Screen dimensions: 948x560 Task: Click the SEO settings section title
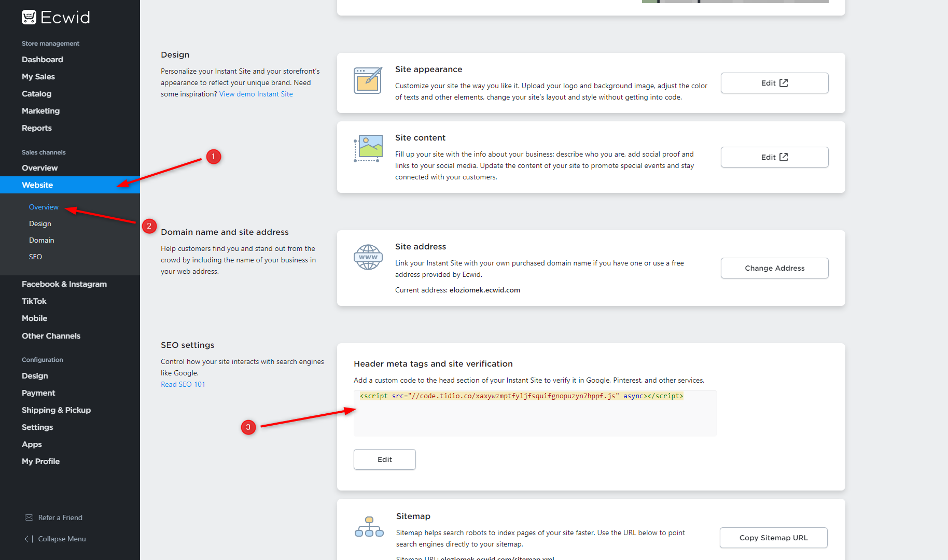pyautogui.click(x=187, y=345)
